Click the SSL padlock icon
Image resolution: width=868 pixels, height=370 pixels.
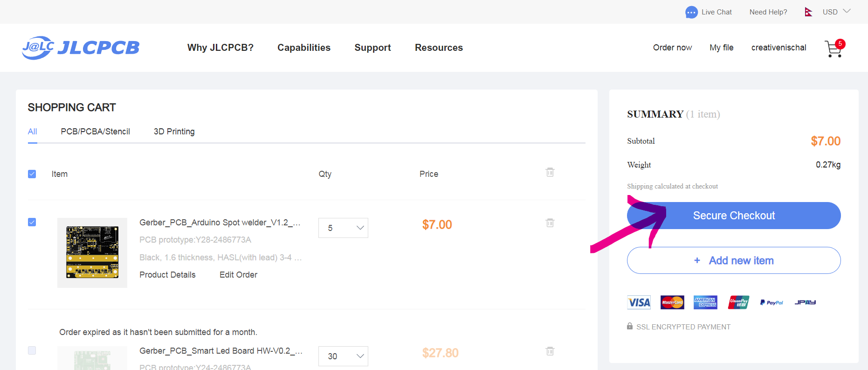point(630,326)
